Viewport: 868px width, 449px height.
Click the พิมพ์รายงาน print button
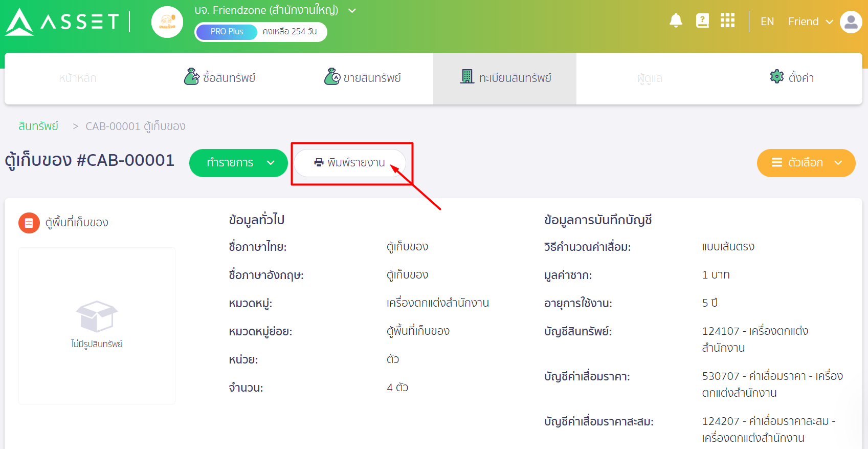(350, 163)
